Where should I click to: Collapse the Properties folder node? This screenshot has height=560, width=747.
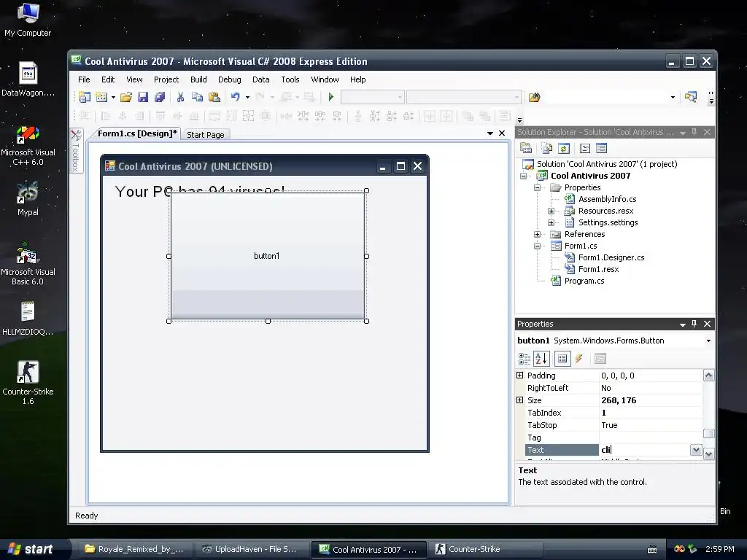click(x=537, y=187)
